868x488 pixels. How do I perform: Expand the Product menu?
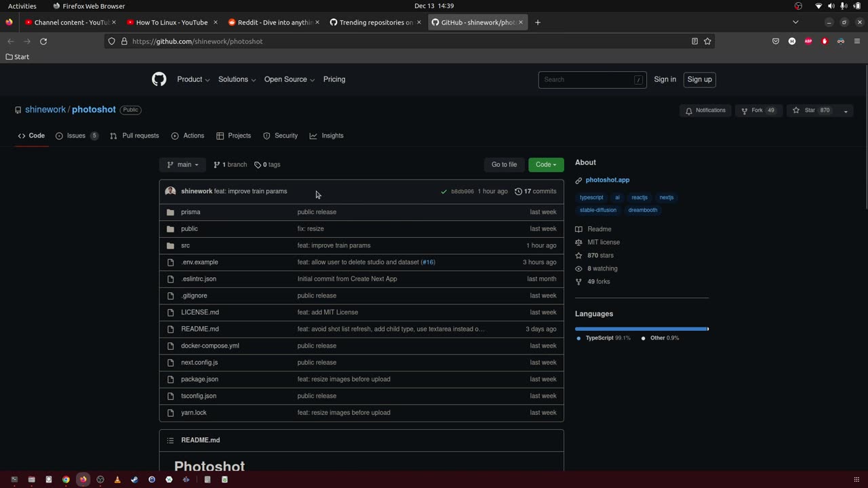coord(193,79)
